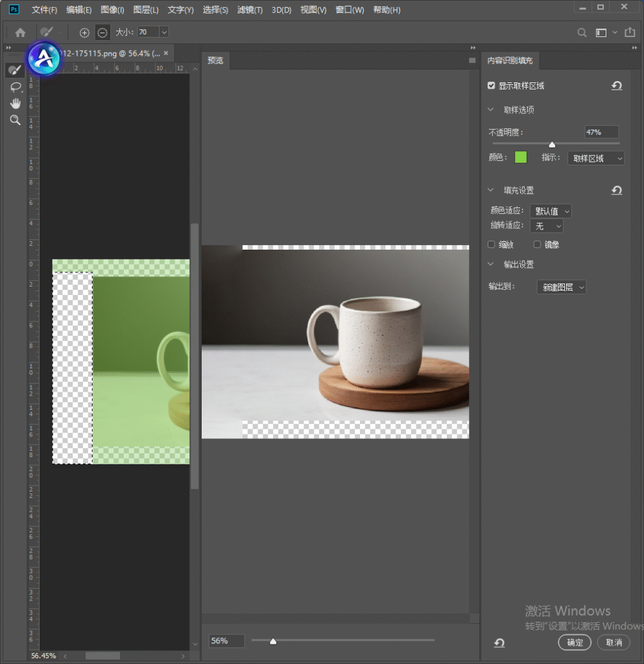The image size is (644, 664).
Task: Open the 颜色适应 dropdown
Action: click(551, 211)
